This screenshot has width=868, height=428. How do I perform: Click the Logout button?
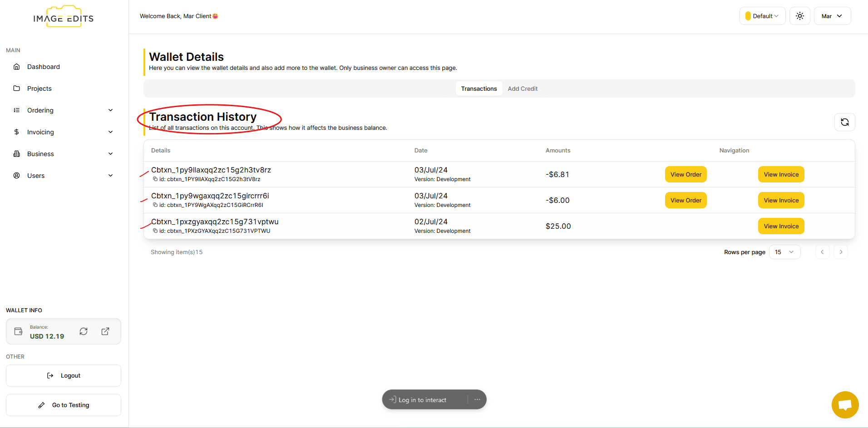(64, 375)
